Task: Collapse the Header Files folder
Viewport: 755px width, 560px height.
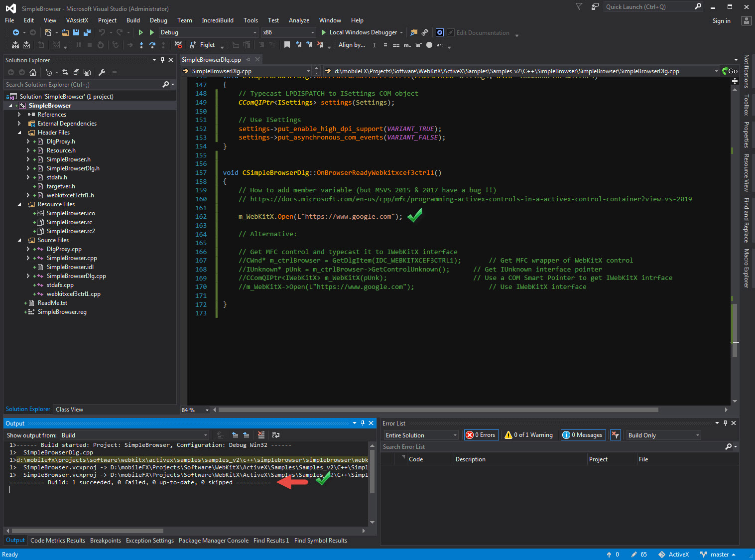Action: (19, 133)
